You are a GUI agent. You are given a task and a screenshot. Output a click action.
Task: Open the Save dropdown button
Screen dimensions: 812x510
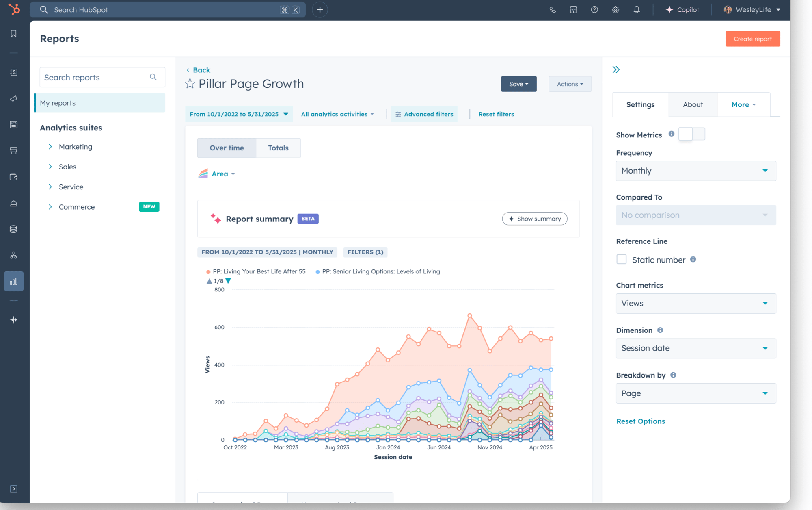[x=518, y=84]
